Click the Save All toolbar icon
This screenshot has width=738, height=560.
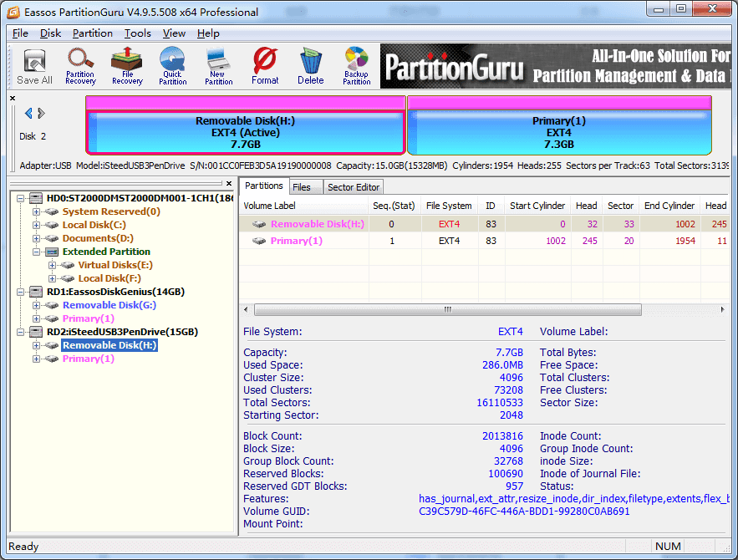pyautogui.click(x=34, y=67)
